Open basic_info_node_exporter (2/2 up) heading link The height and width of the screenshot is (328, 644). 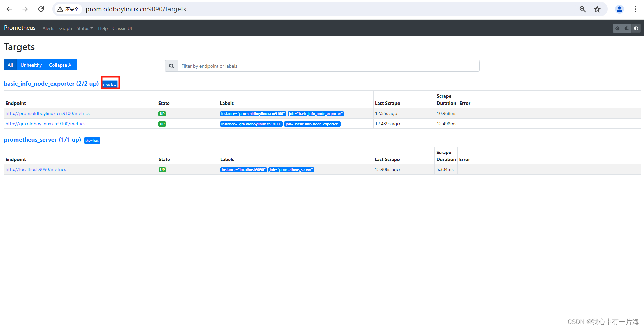coord(51,84)
